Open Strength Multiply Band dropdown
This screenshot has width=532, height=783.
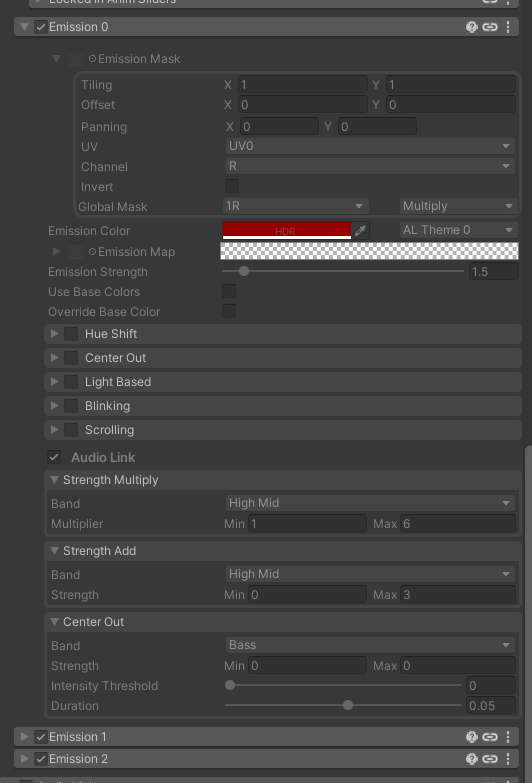click(370, 503)
